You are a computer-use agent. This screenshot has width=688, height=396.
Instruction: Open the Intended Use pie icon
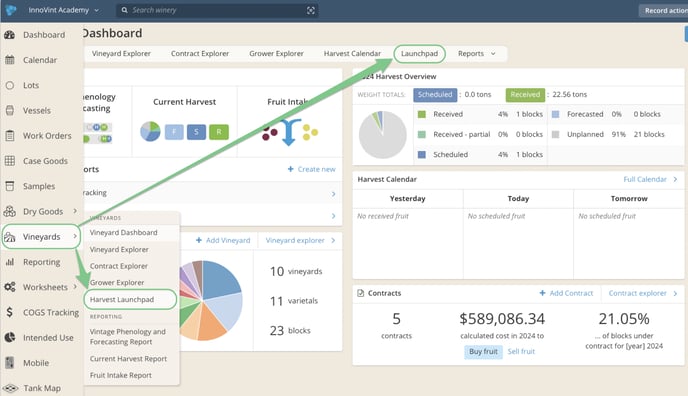[x=10, y=338]
